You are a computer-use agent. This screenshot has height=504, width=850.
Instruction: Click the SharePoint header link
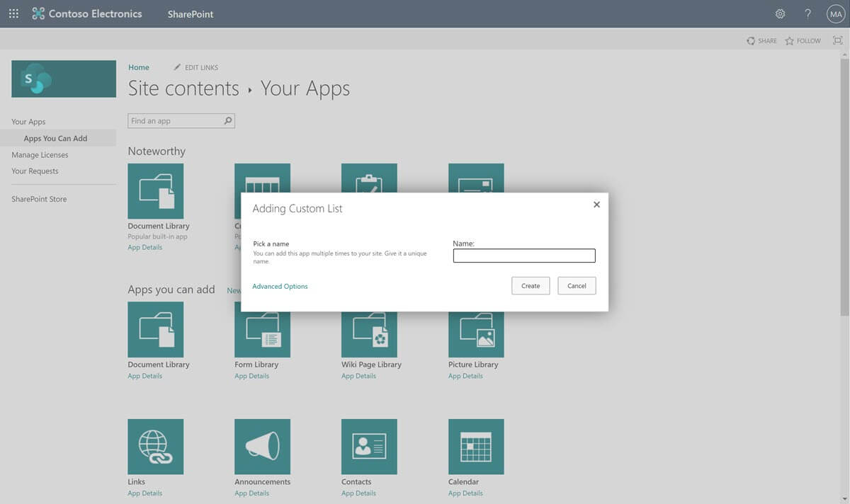(191, 14)
